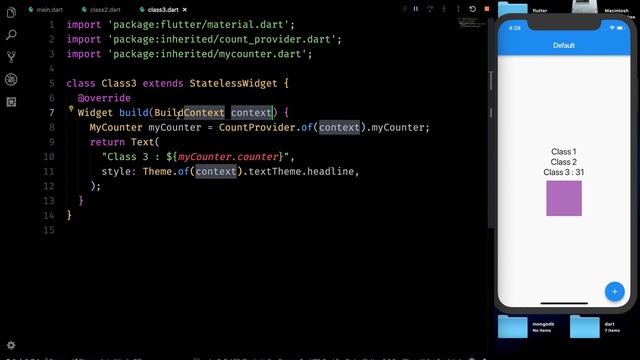
Task: Click the 'Default' app bar title
Action: click(564, 45)
